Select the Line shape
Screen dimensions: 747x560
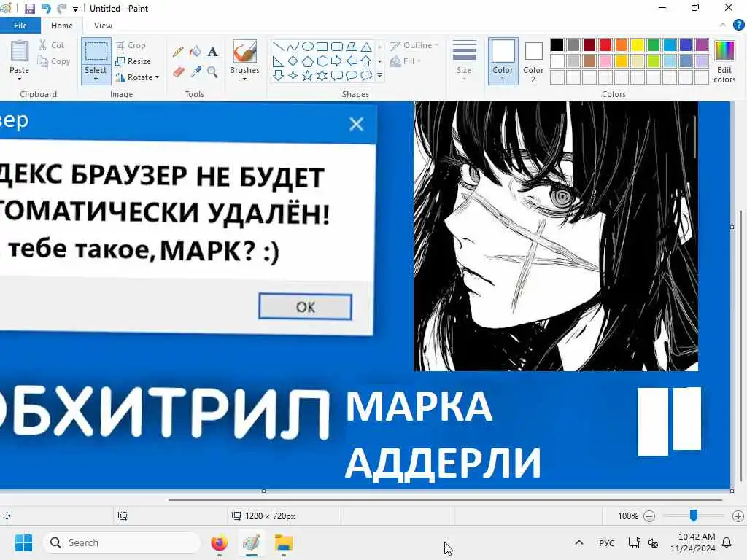(279, 47)
